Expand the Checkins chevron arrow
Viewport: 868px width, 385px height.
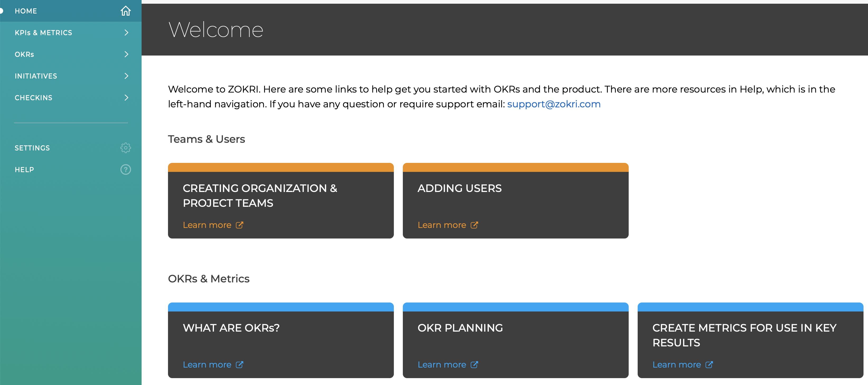126,98
